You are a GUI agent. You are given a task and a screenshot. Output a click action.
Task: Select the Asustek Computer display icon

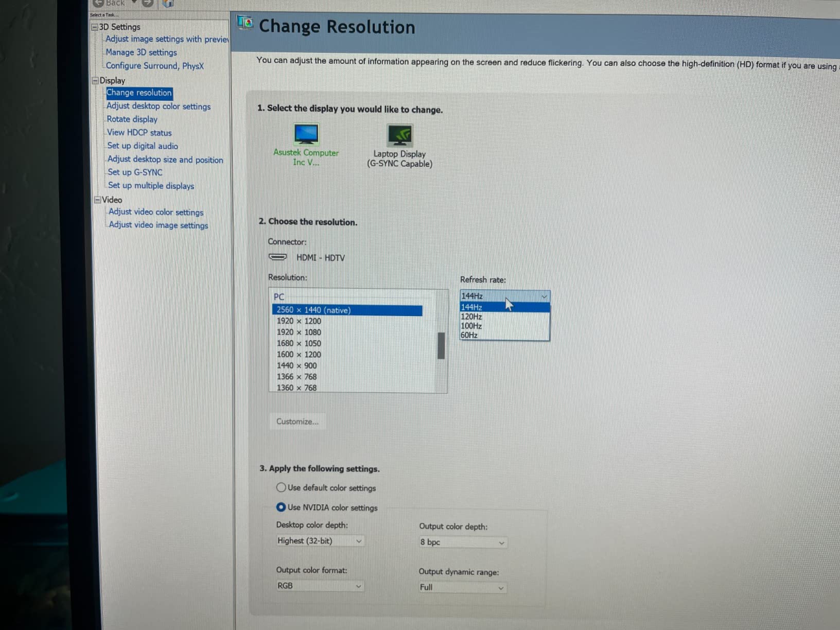(306, 135)
